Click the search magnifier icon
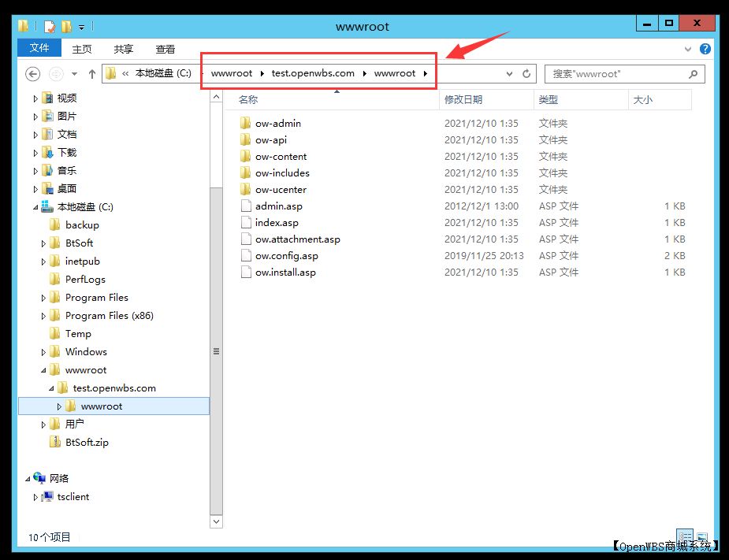The width and height of the screenshot is (729, 560). click(693, 74)
